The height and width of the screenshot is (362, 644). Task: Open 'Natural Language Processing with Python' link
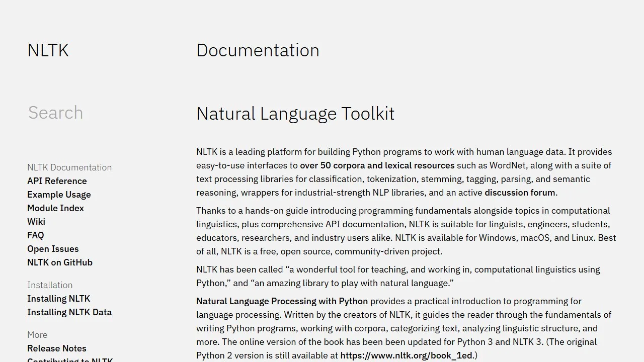(282, 301)
